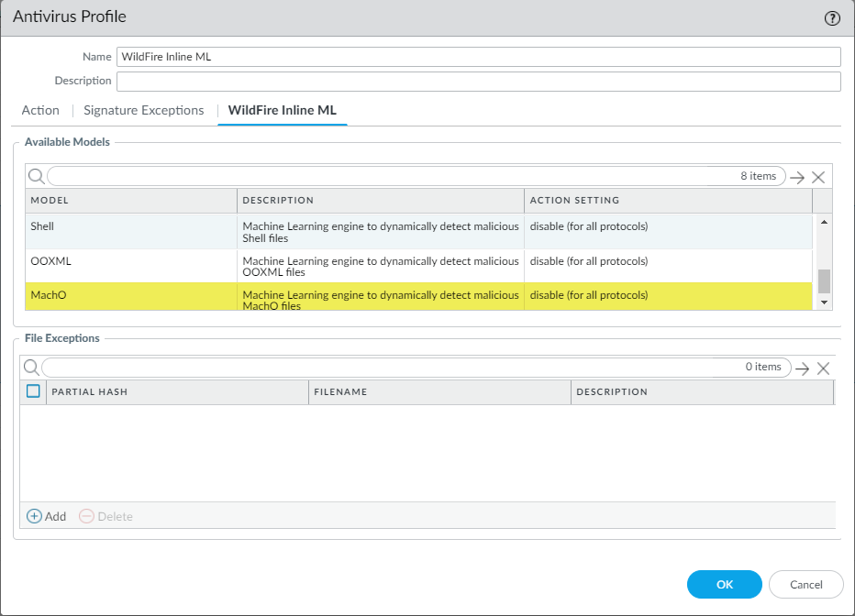855x616 pixels.
Task: Add a new file exception
Action: click(46, 516)
